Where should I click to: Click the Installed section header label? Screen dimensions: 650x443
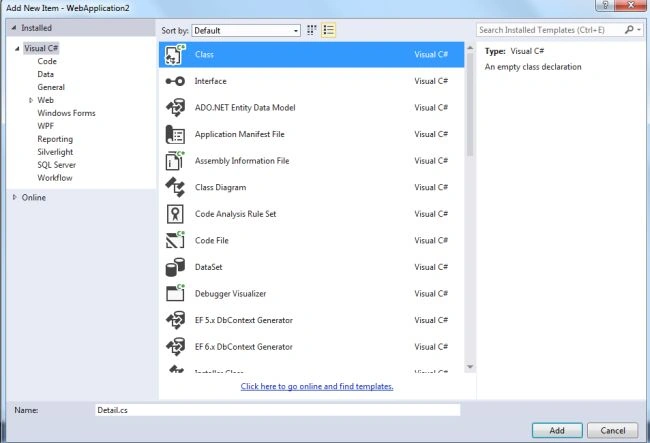(36, 28)
